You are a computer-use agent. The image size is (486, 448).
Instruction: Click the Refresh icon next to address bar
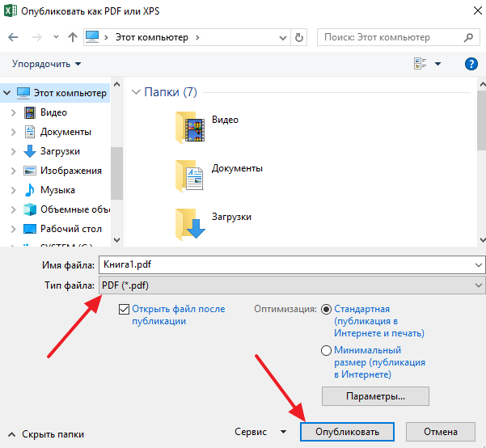(300, 37)
